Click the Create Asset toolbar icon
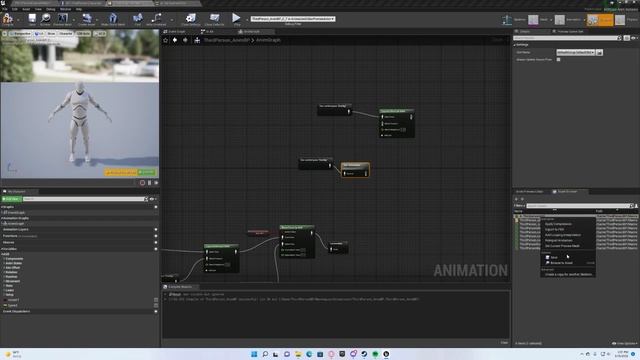 click(87, 19)
